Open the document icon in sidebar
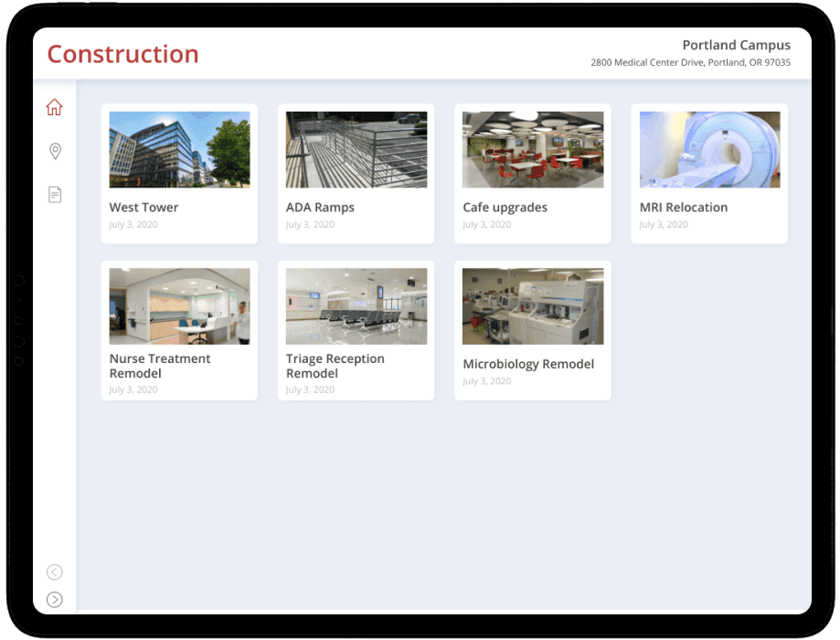This screenshot has height=640, width=840. [x=55, y=195]
